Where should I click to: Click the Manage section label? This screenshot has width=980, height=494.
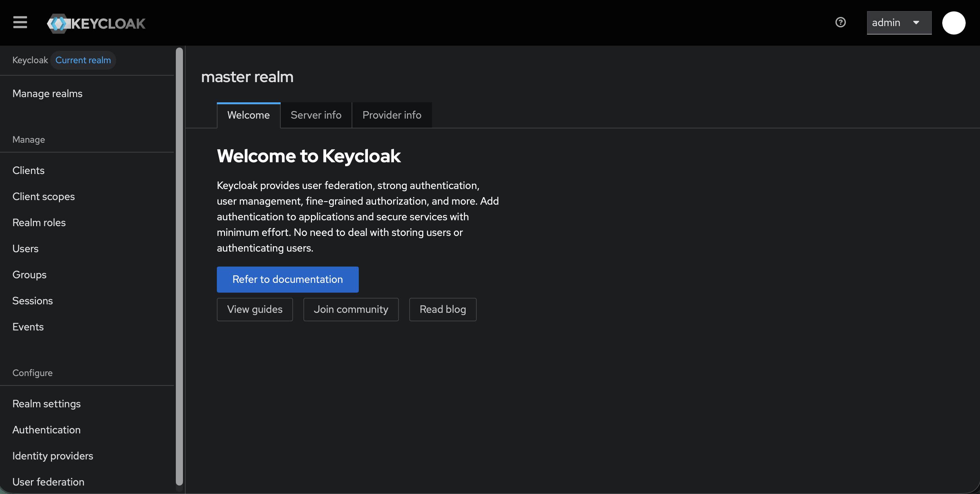(x=29, y=140)
